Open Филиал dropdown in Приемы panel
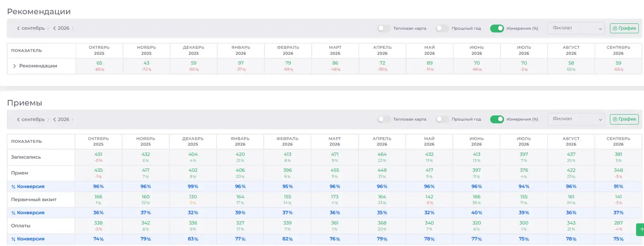Image resolution: width=644 pixels, height=246 pixels. pos(577,119)
